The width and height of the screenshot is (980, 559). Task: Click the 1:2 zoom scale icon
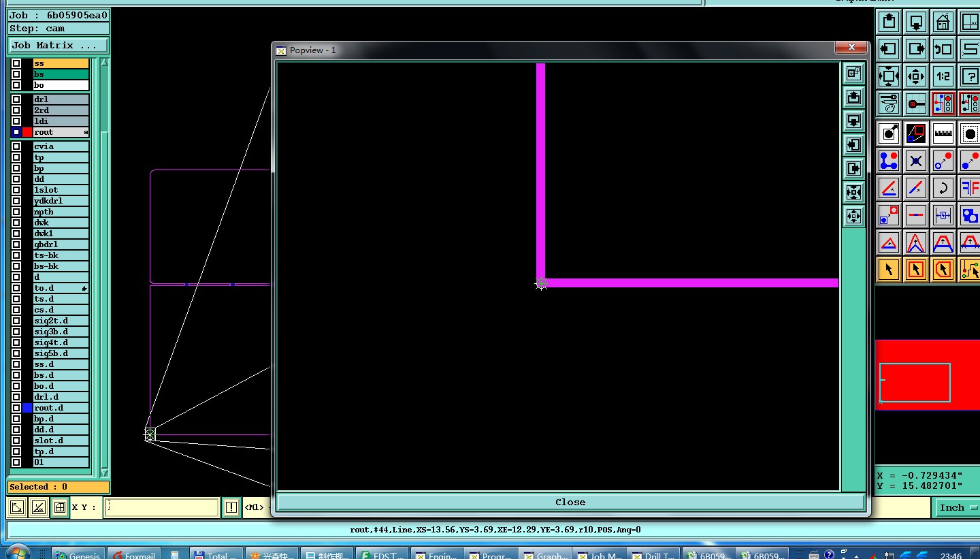click(943, 76)
